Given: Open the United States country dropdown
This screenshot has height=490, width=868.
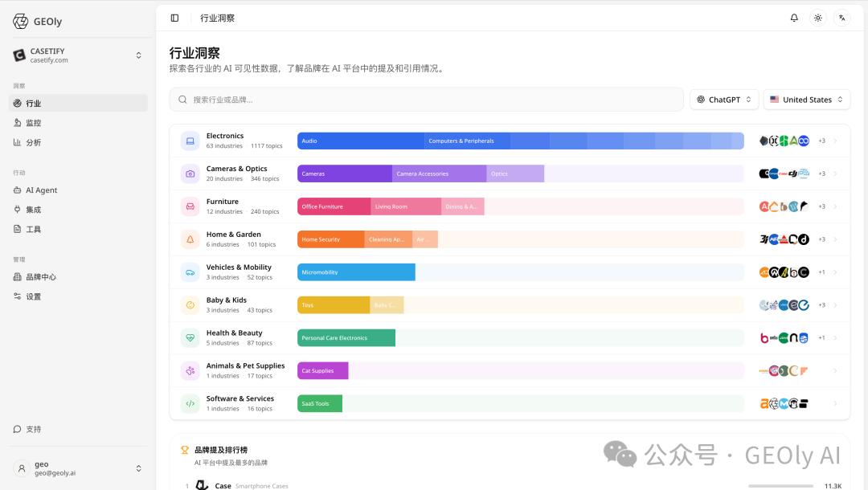Looking at the screenshot, I should [x=807, y=100].
